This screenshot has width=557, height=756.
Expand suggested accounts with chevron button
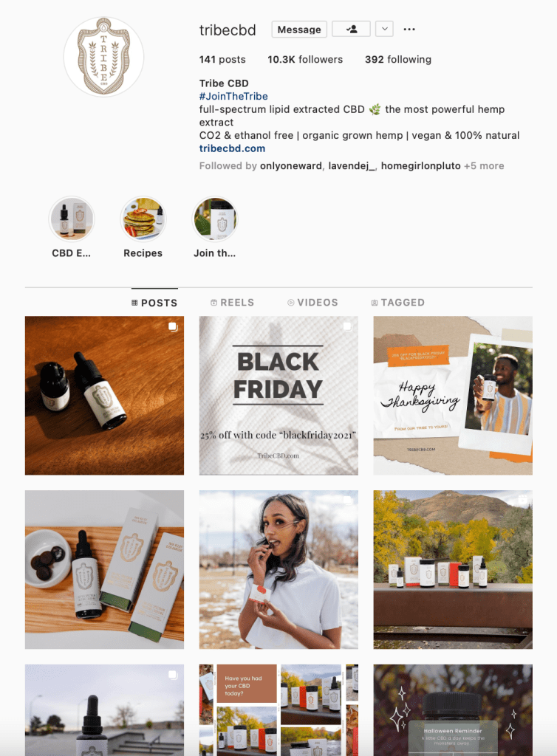pos(384,29)
